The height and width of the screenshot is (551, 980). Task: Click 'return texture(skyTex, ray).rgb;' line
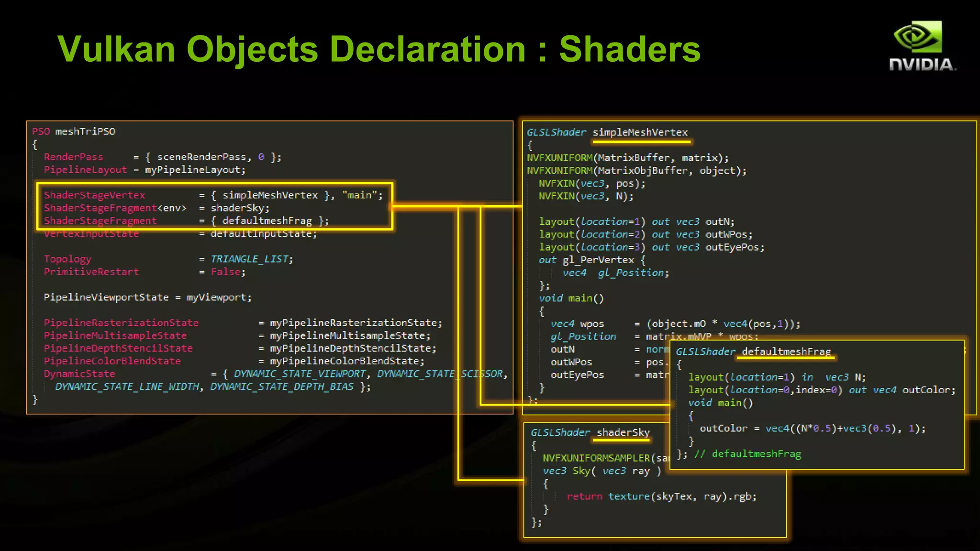coord(661,496)
